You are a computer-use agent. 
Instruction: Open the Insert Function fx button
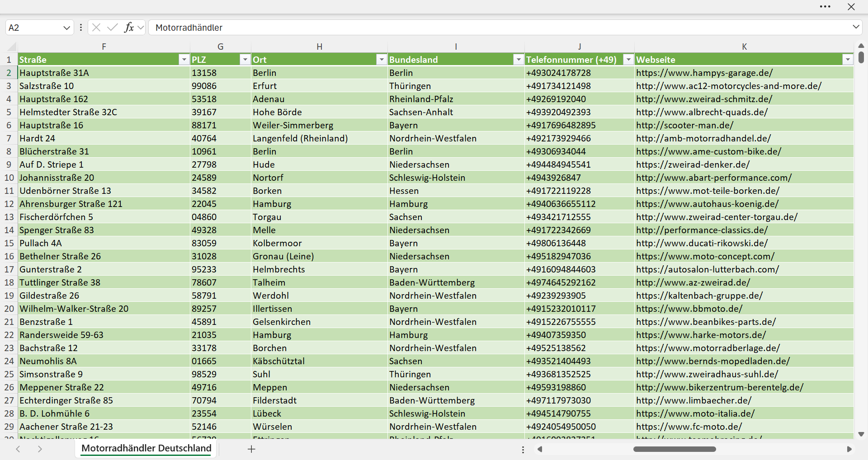click(x=129, y=28)
